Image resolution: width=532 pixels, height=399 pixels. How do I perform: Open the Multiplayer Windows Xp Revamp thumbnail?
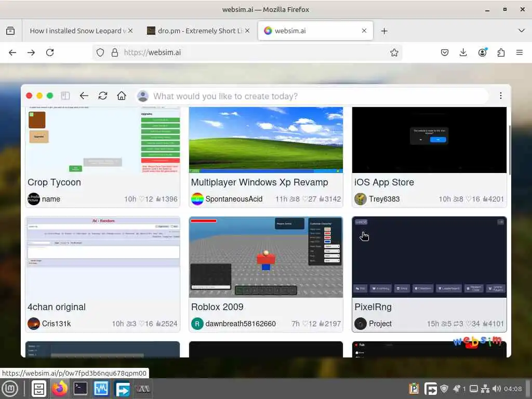[266, 140]
